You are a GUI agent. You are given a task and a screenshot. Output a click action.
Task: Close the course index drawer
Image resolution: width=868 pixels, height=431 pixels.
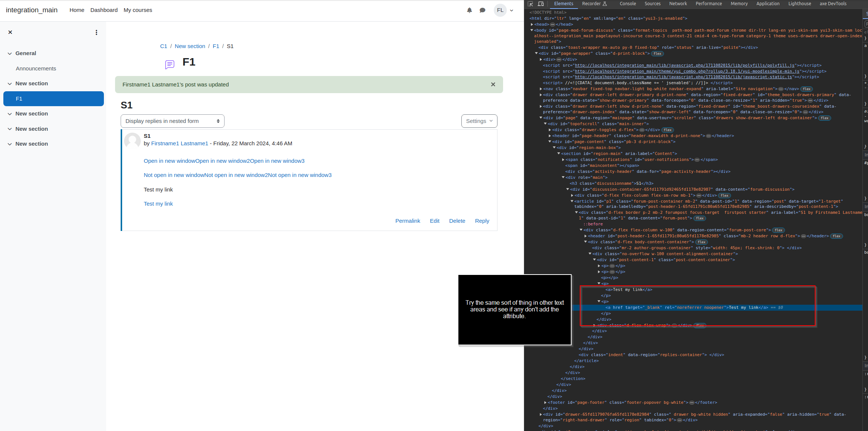[x=10, y=32]
